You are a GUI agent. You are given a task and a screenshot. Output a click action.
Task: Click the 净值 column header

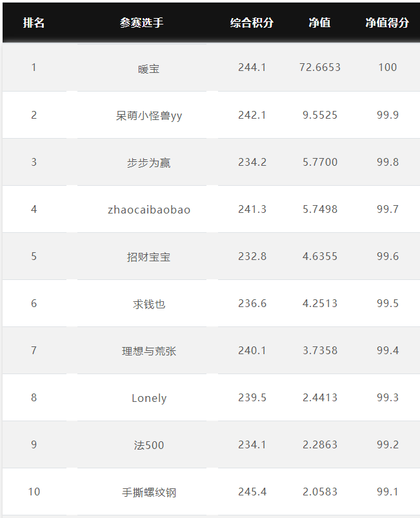pyautogui.click(x=319, y=23)
